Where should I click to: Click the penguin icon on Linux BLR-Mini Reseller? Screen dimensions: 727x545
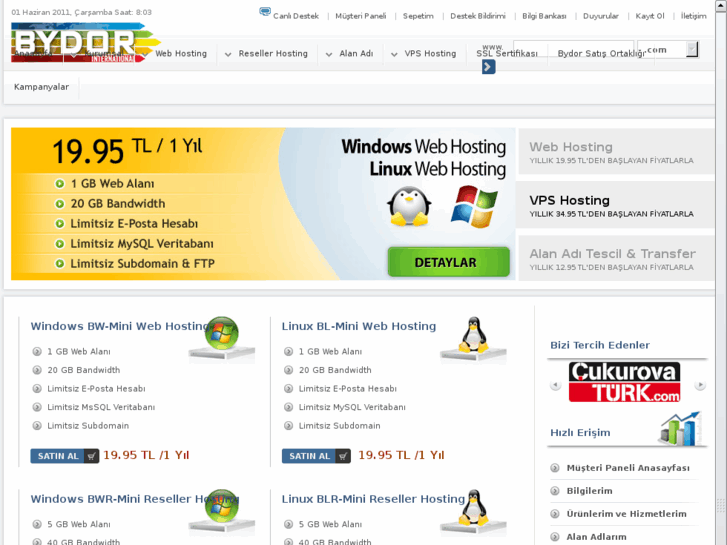(x=473, y=507)
